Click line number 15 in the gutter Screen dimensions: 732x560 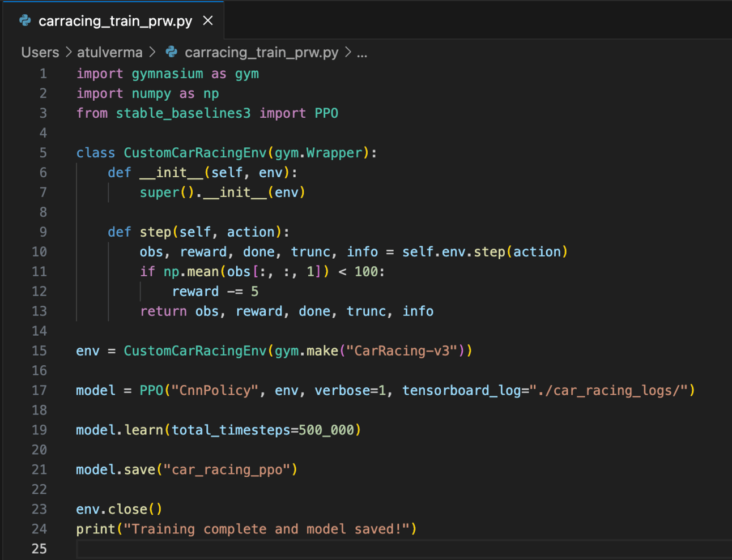[x=39, y=351]
